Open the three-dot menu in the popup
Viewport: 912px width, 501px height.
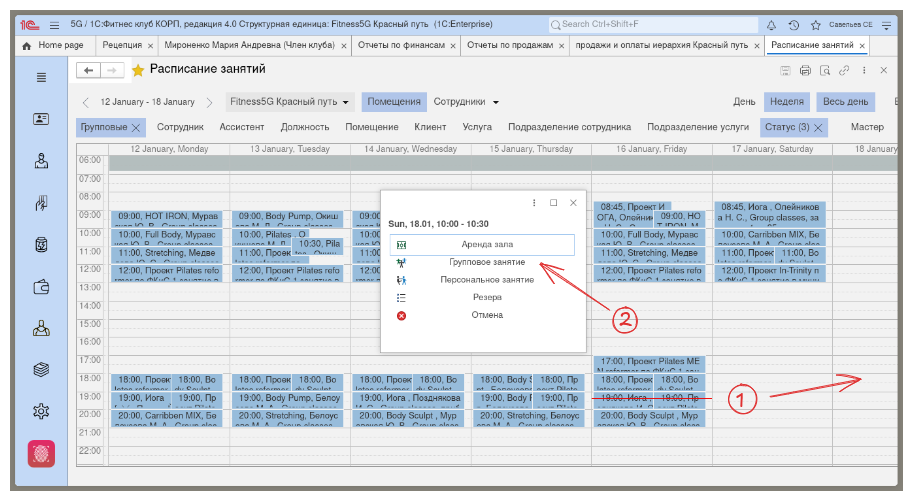point(534,202)
